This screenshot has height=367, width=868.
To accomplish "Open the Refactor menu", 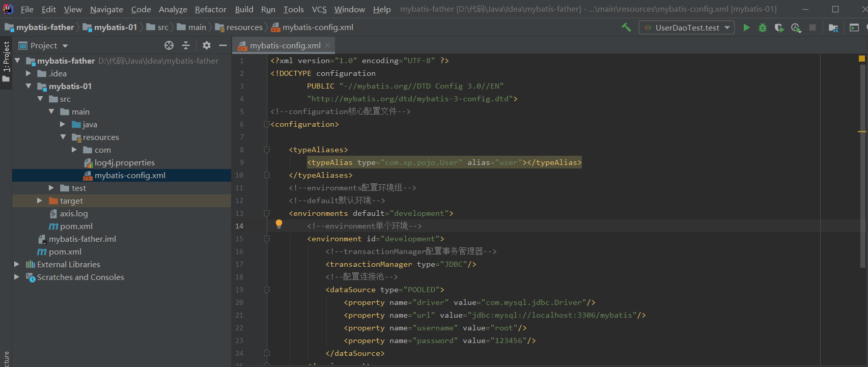I will [x=211, y=9].
